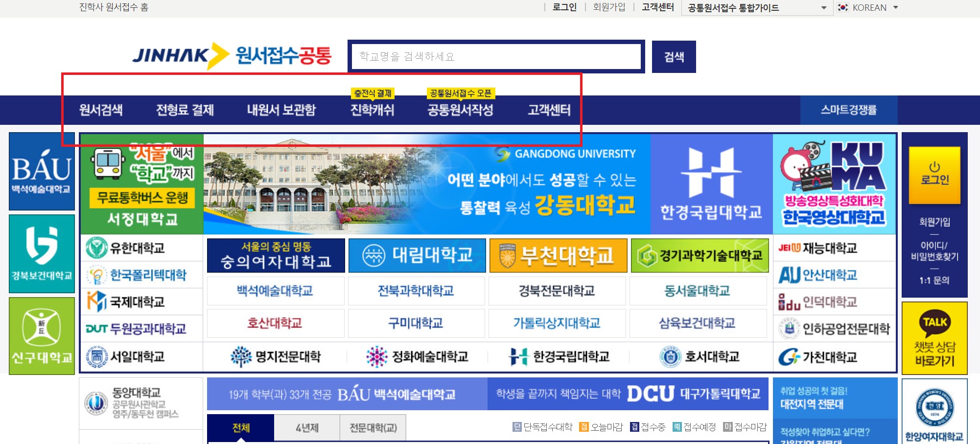980x444 pixels.
Task: Click the 명지전문대학 tree logo link
Action: click(x=276, y=357)
